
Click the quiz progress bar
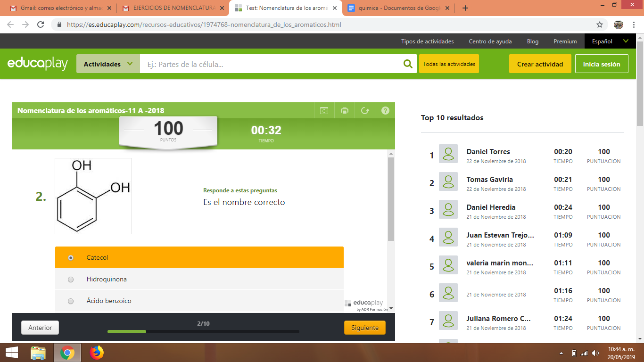(x=203, y=331)
